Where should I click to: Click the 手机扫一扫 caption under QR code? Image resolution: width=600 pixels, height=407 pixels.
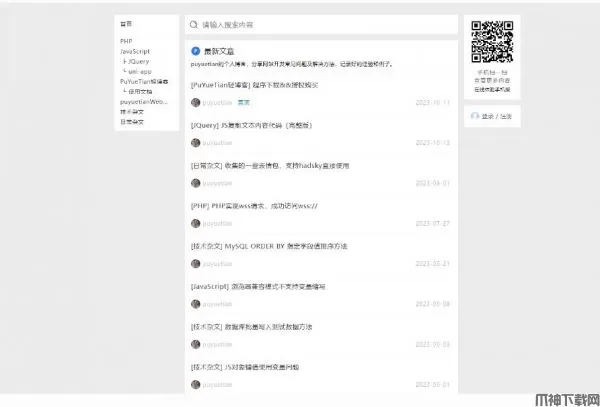point(492,72)
